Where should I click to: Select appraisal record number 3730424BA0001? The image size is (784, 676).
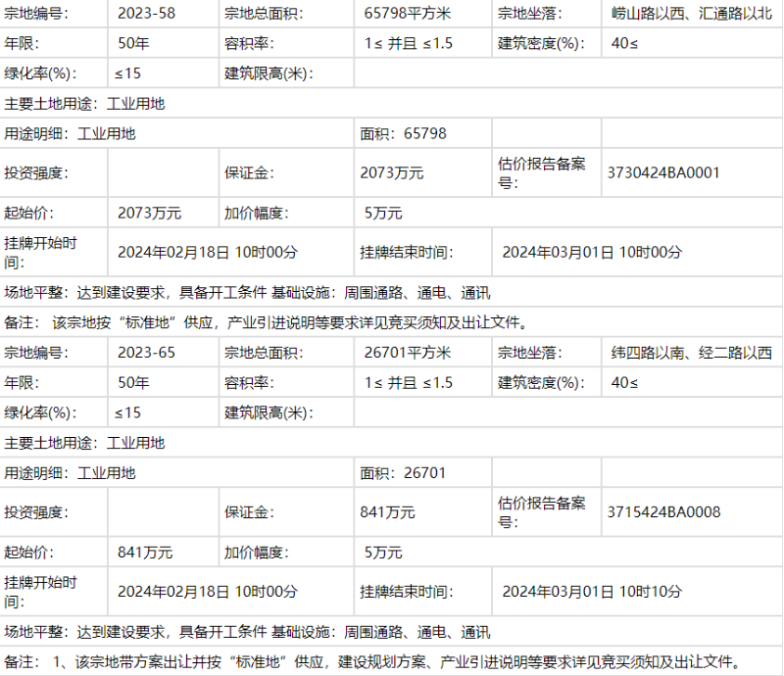[663, 172]
